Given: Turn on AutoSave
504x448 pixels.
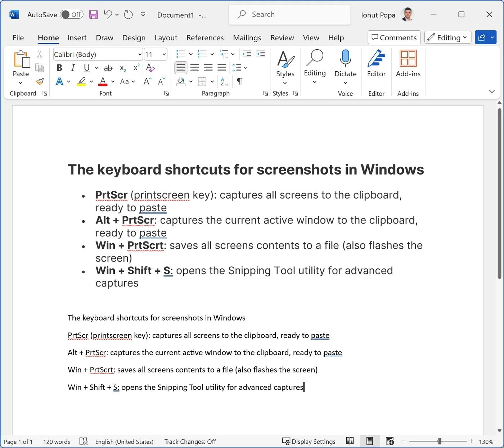Looking at the screenshot, I should click(x=71, y=14).
